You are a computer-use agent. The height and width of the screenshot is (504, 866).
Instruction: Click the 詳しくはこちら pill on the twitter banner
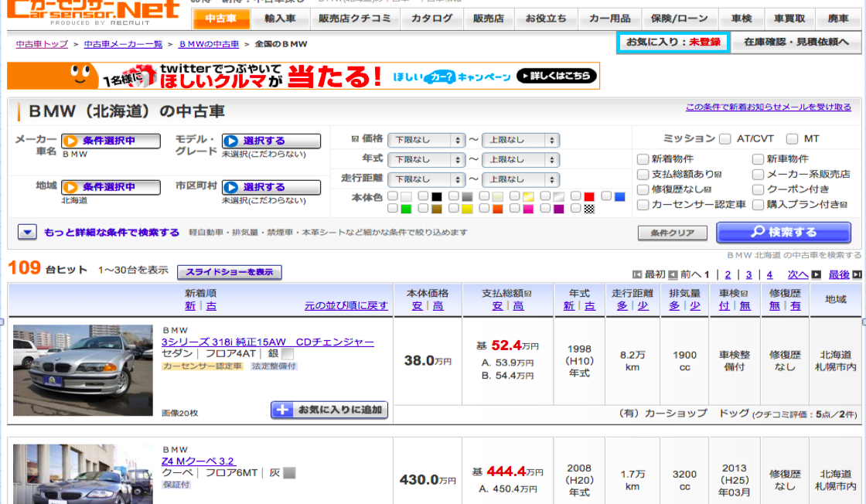coord(557,76)
